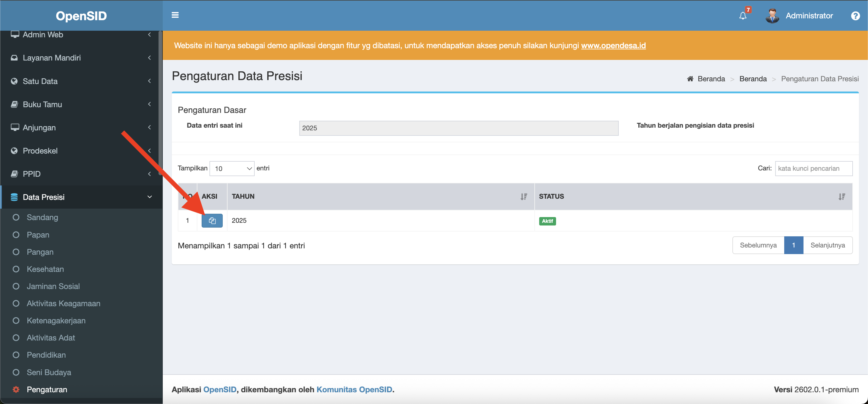
Task: Click the sidebar vertical scrollbar
Action: (160, 101)
